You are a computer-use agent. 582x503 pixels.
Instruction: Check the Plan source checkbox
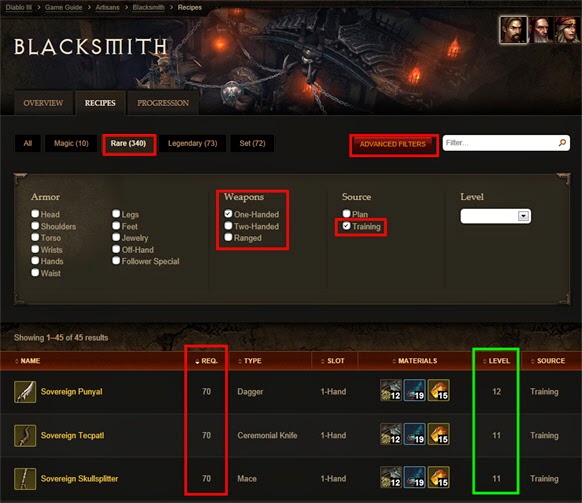(x=346, y=213)
